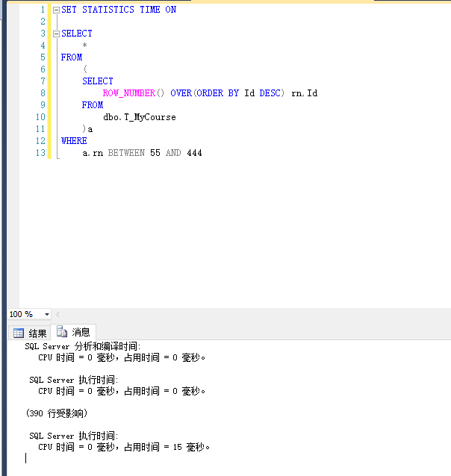Collapse the SET STATISTICS outline on line 1

point(56,10)
